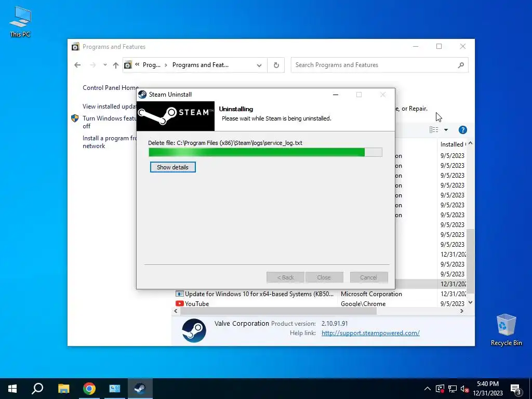Show hidden tray icons chevron
Screen dimensions: 532x399
click(428, 389)
